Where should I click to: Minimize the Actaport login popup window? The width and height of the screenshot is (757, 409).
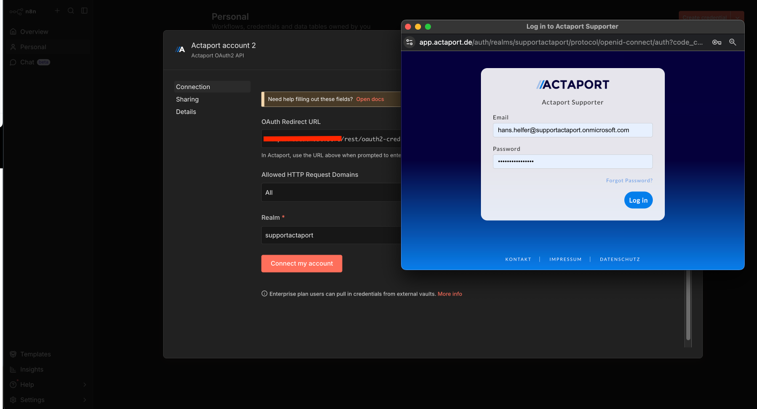[x=418, y=27]
